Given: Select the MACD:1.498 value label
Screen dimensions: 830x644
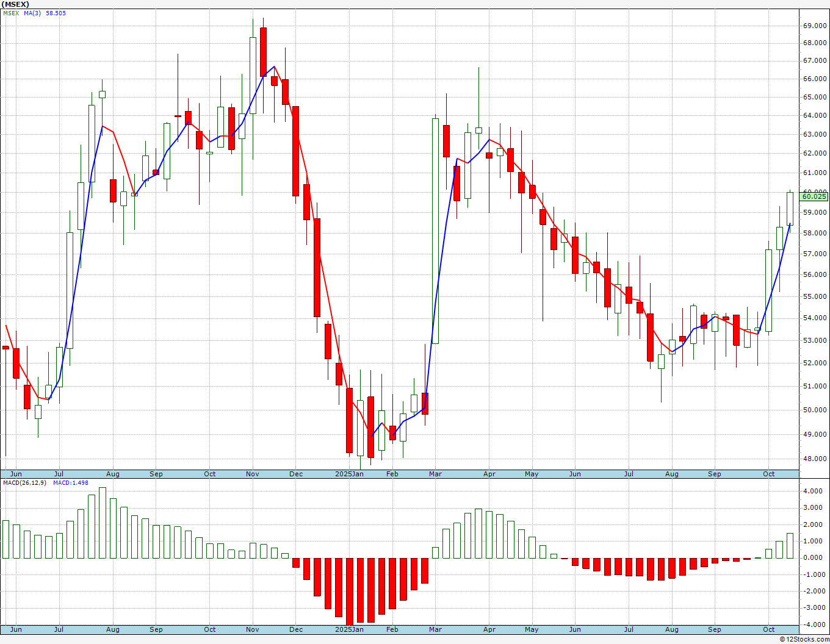Looking at the screenshot, I should pyautogui.click(x=71, y=483).
